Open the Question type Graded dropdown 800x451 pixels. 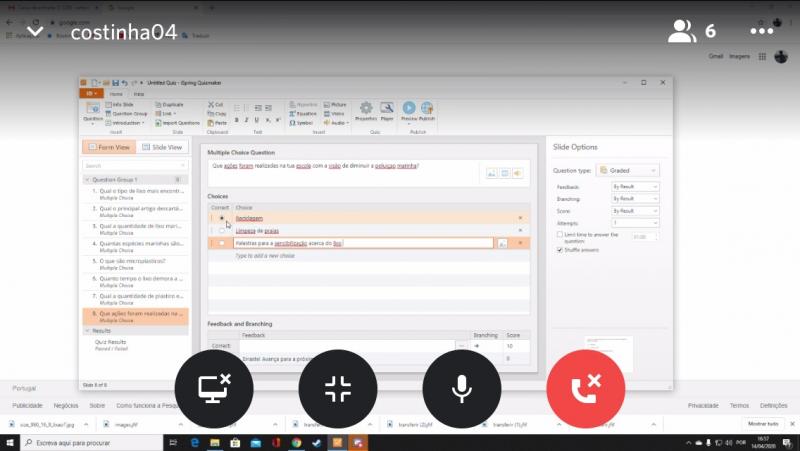coord(627,170)
